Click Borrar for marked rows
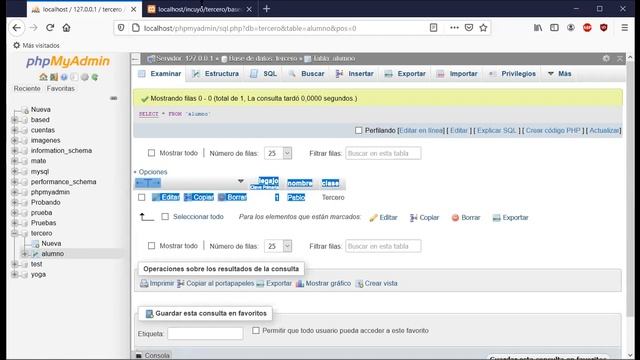This screenshot has width=640, height=360. pos(466,218)
